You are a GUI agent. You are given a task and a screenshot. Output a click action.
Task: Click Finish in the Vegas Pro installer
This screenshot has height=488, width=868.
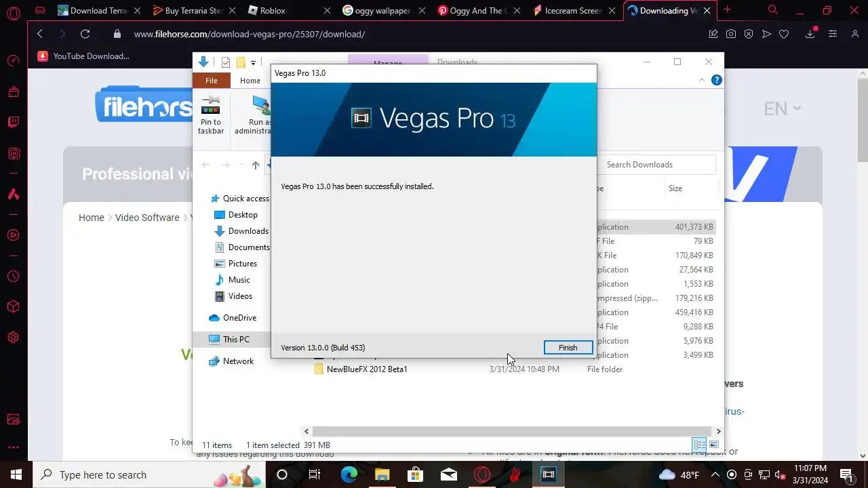[x=568, y=348]
